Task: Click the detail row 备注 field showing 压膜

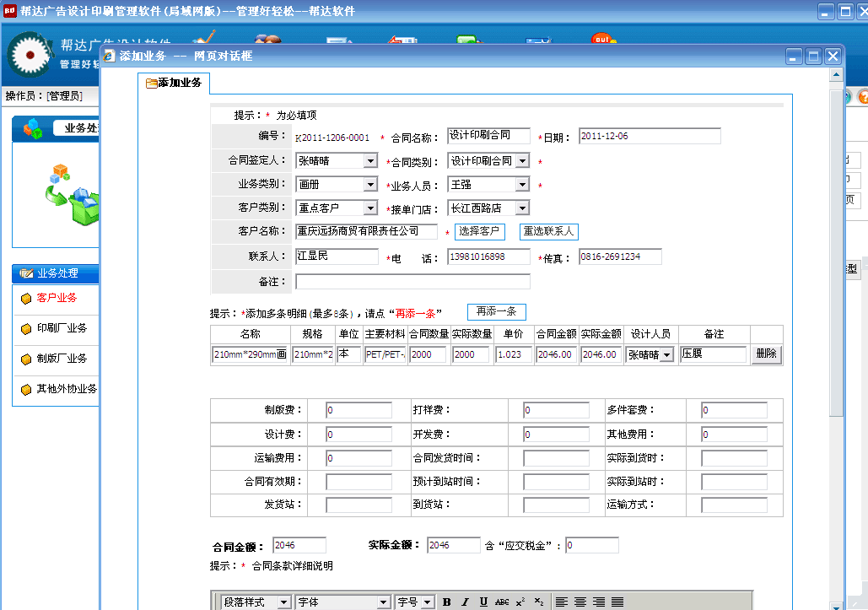Action: point(714,354)
